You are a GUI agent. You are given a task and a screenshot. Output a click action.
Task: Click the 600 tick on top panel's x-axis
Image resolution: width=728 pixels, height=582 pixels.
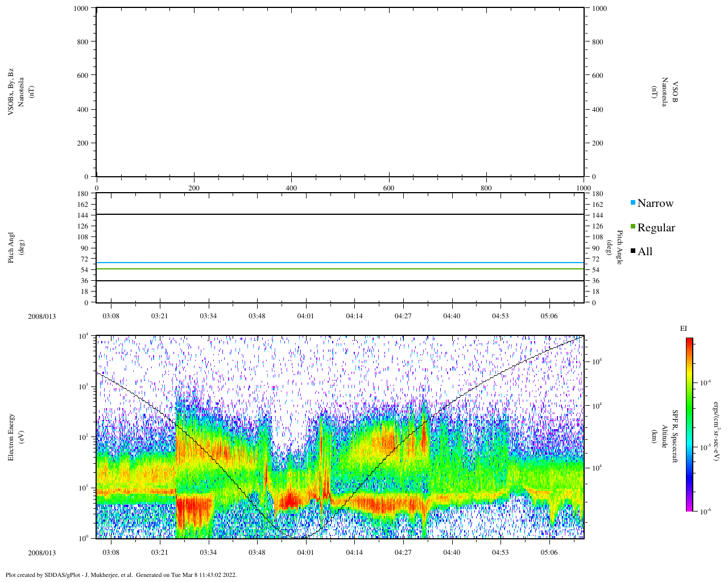(x=388, y=188)
